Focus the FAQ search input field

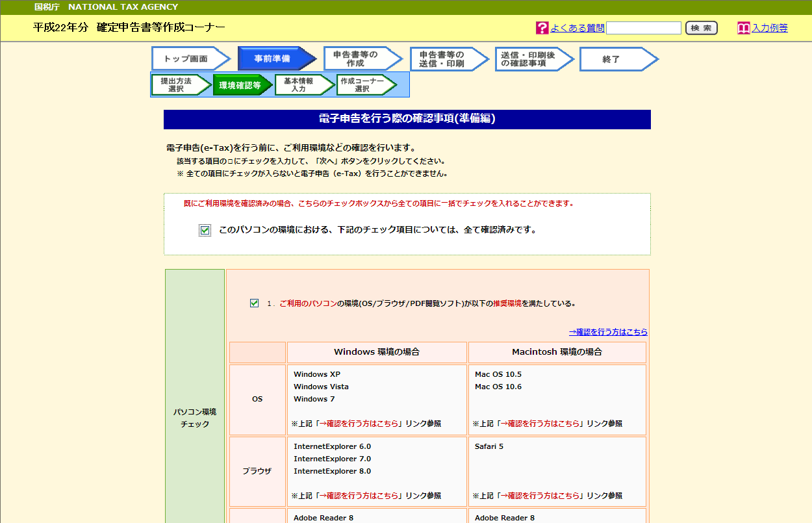coord(644,28)
